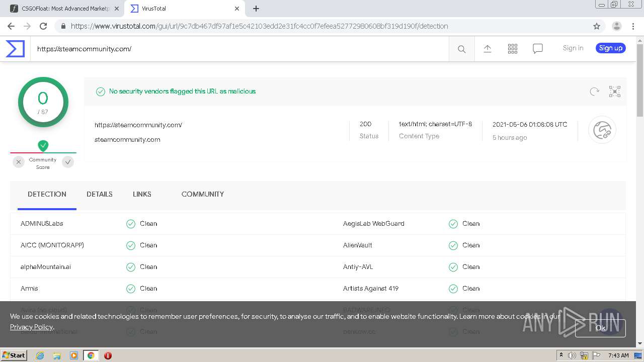Click the reanalyze refresh icon
Screen dimensions: 644x362
[595, 91]
